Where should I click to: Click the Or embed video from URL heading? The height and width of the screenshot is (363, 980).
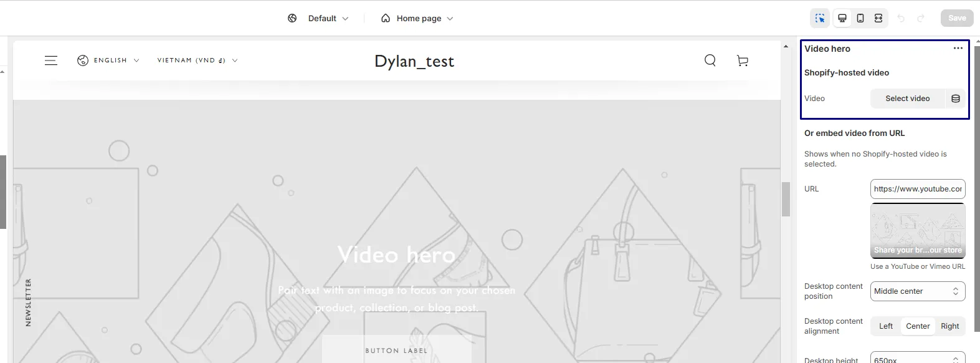point(854,133)
